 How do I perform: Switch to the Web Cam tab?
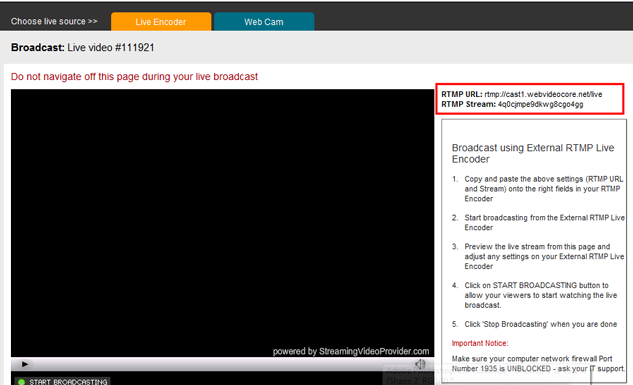[264, 22]
